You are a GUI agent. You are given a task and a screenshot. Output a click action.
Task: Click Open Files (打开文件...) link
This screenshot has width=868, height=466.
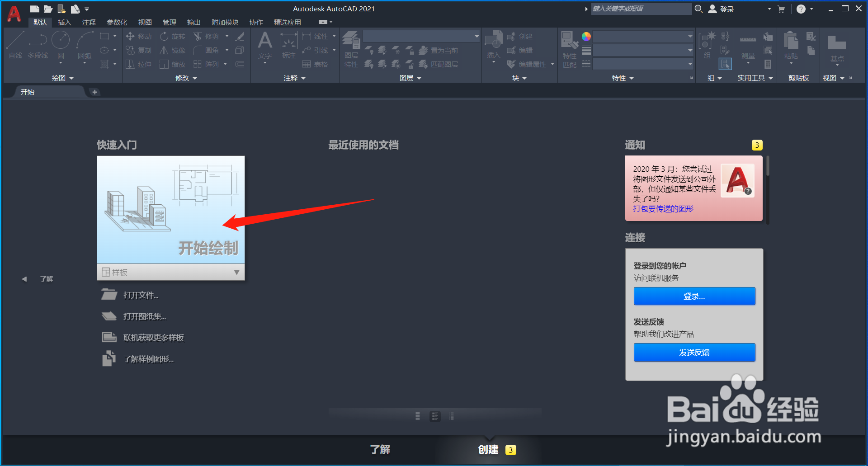(141, 295)
